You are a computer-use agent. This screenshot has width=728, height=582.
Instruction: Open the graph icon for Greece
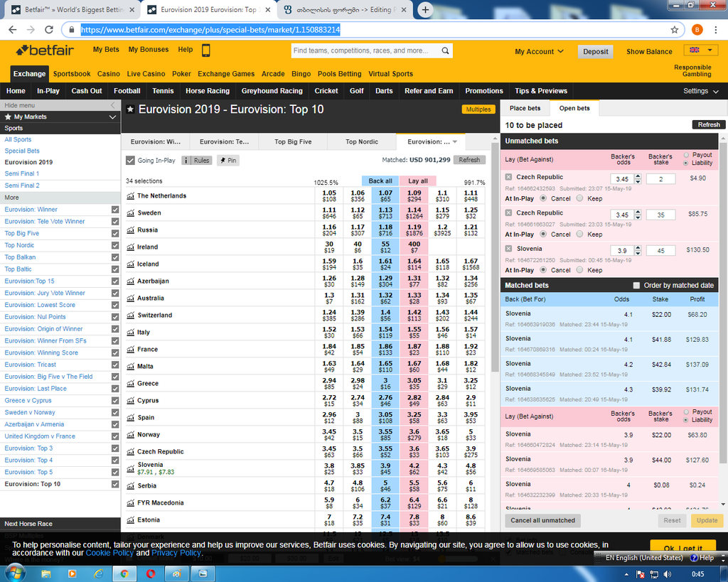point(131,383)
